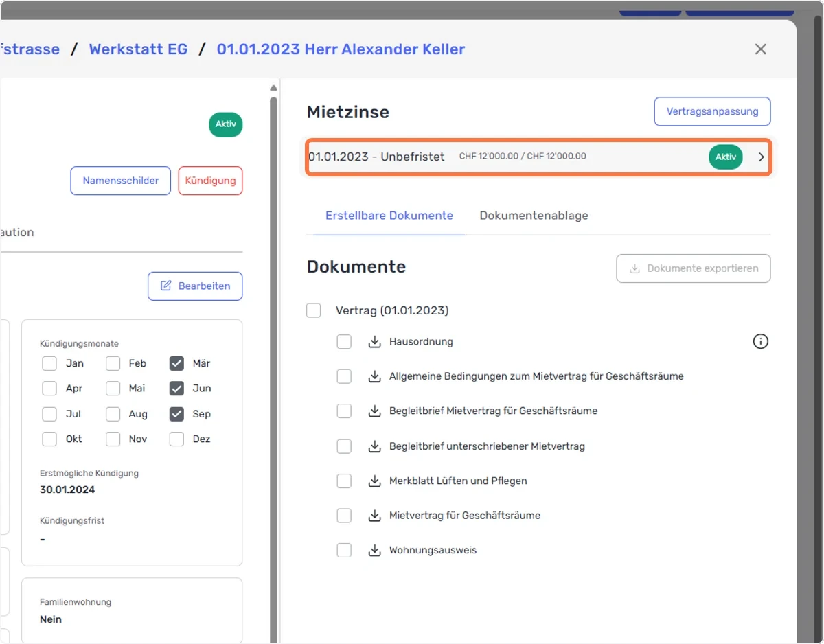
Task: Expand the 01.01.2023 - Unbefristet rent entry
Action: pos(538,157)
